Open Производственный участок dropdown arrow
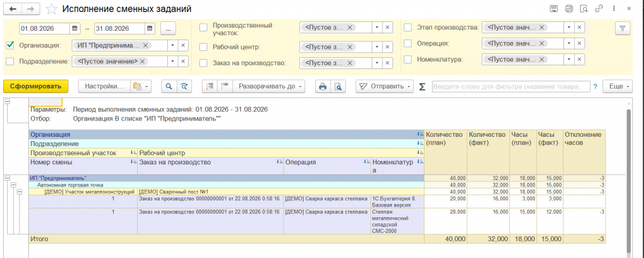Screen dimensions: 644x258 point(377,28)
